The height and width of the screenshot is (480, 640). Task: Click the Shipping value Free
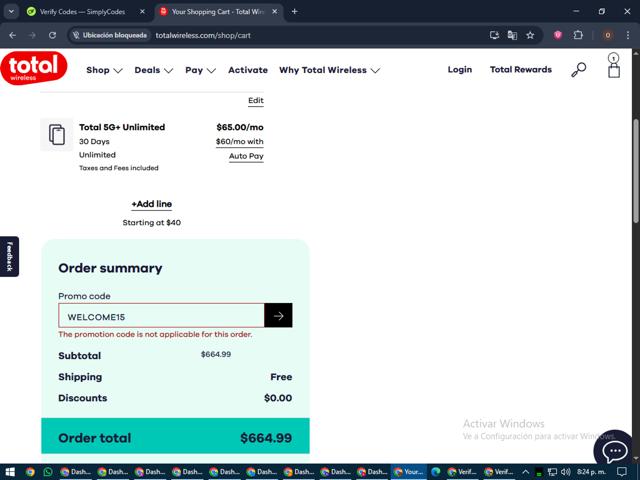[x=281, y=377]
